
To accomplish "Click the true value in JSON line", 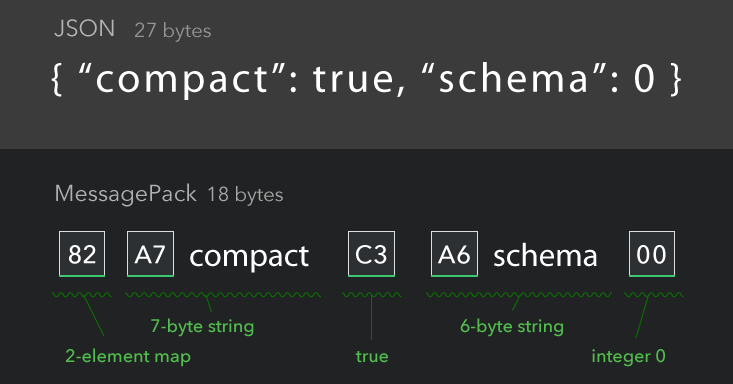I will 354,79.
